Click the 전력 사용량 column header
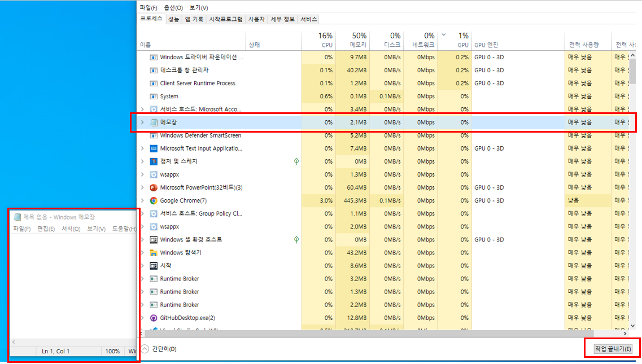 [588, 40]
